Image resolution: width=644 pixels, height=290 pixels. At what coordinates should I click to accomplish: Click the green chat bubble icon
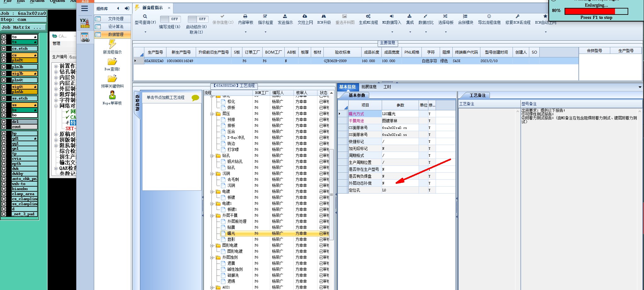pyautogui.click(x=195, y=98)
